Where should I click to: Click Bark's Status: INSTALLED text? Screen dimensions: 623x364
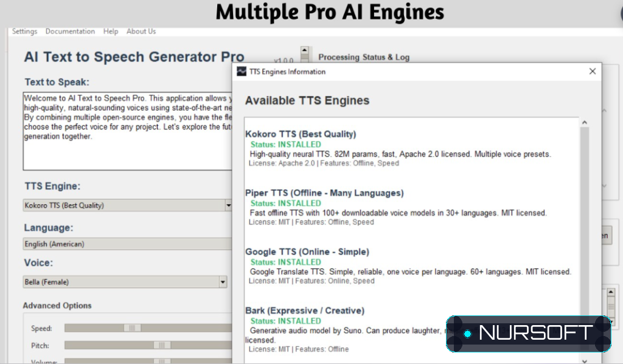[286, 321]
